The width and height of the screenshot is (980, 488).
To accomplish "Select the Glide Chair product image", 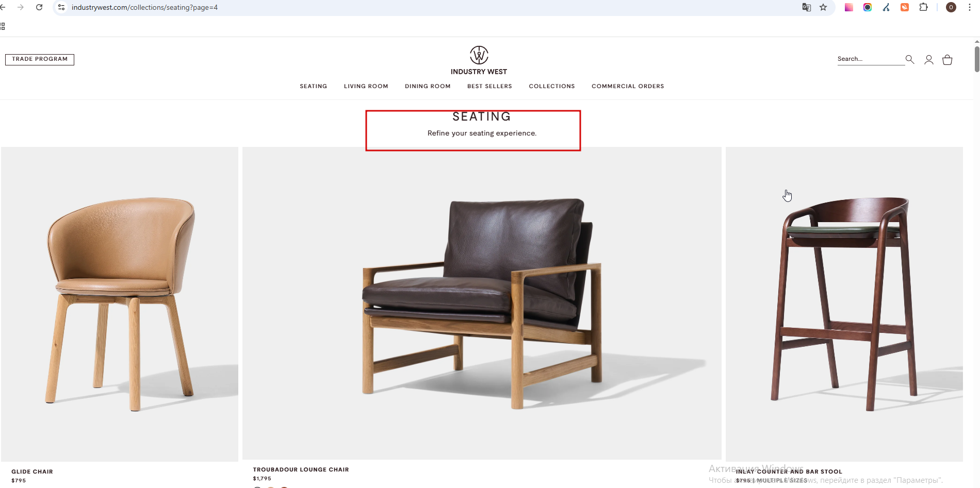I will coord(120,304).
